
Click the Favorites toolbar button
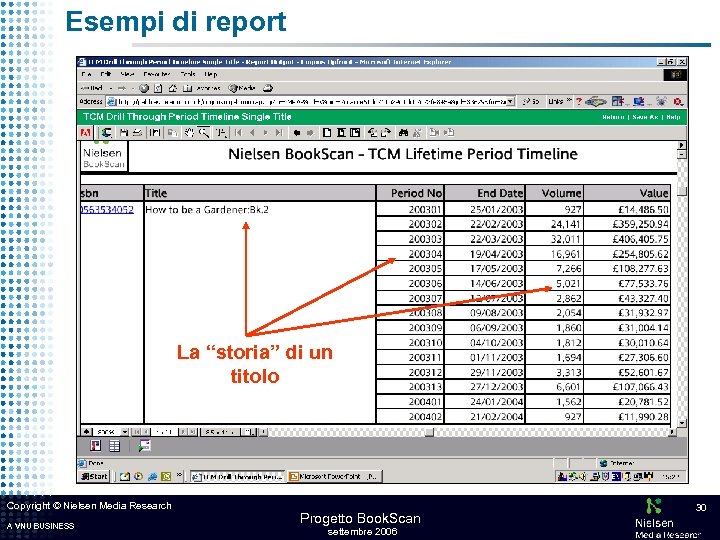tap(203, 88)
